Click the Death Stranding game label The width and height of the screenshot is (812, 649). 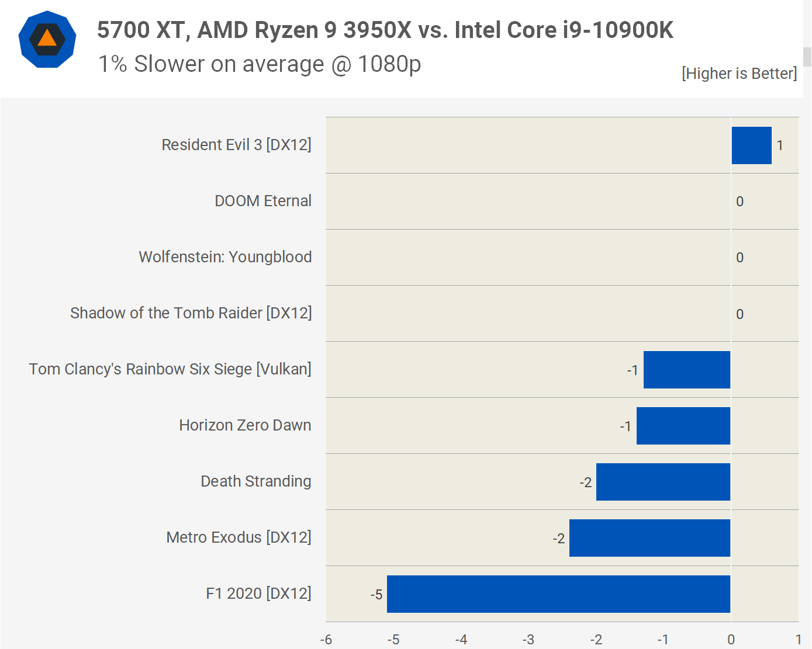[255, 481]
